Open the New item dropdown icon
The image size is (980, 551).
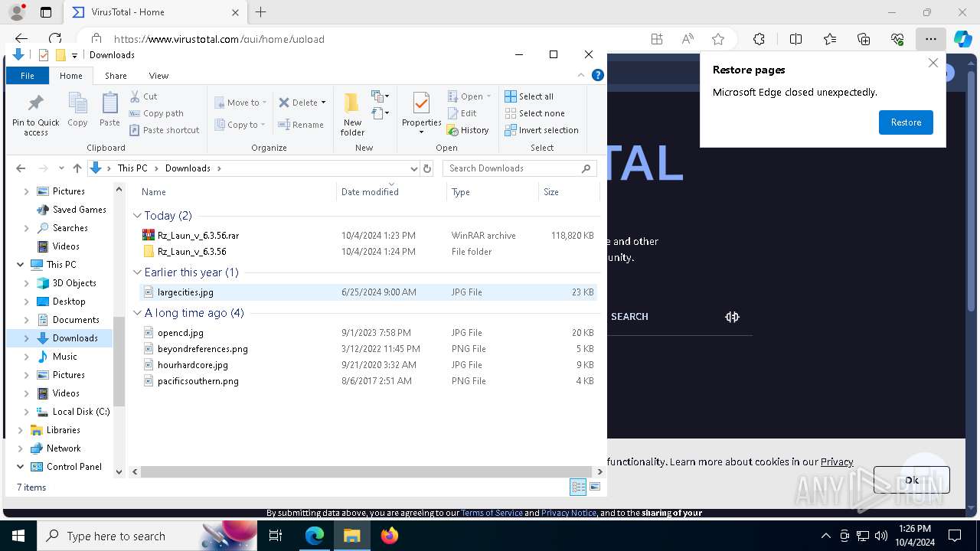pos(381,96)
